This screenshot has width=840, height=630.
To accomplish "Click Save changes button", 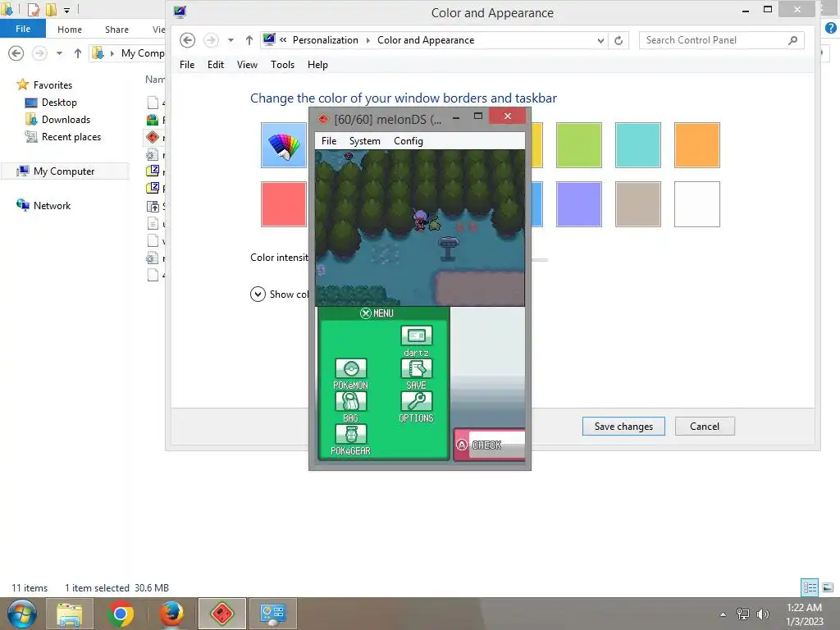I will tap(623, 427).
